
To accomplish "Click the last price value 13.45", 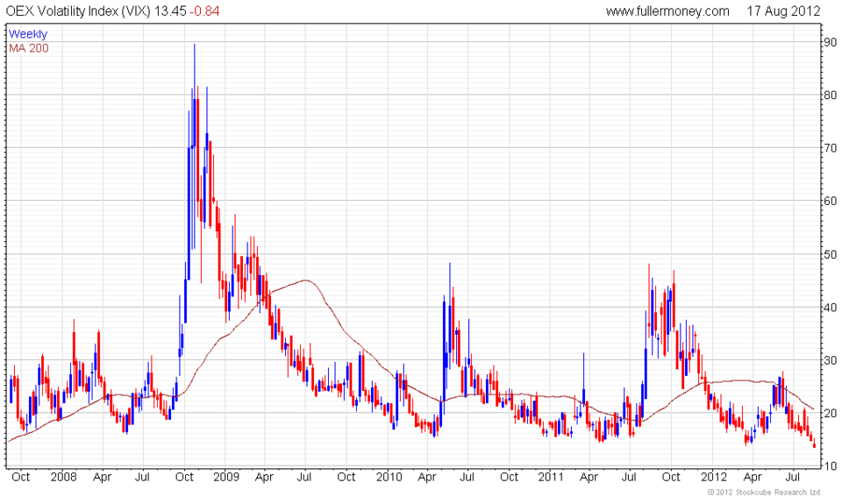I will coord(170,11).
